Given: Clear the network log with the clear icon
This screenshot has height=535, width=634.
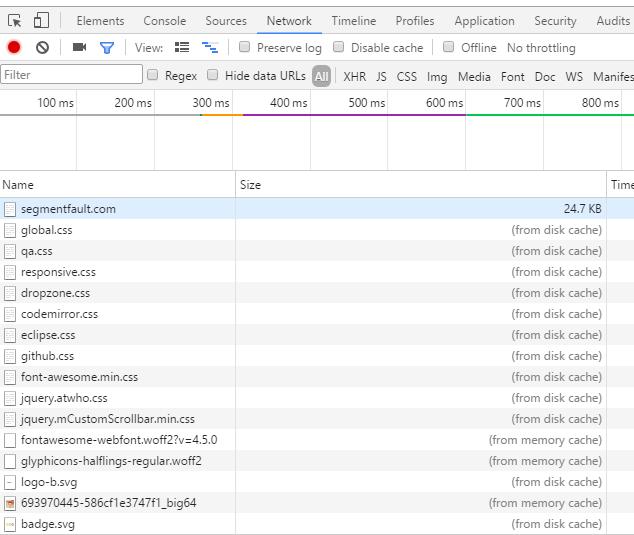Looking at the screenshot, I should (42, 47).
